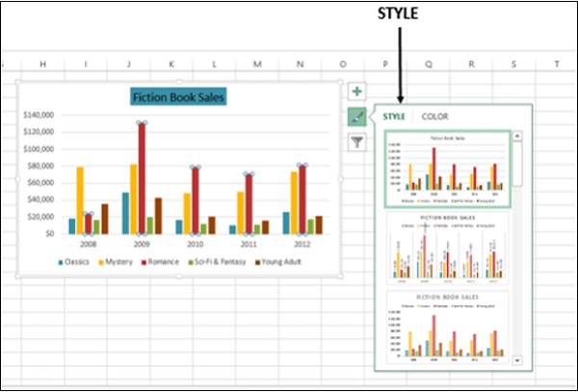This screenshot has height=392, width=578.
Task: Open the Chart Filters funnel button
Action: tap(357, 142)
